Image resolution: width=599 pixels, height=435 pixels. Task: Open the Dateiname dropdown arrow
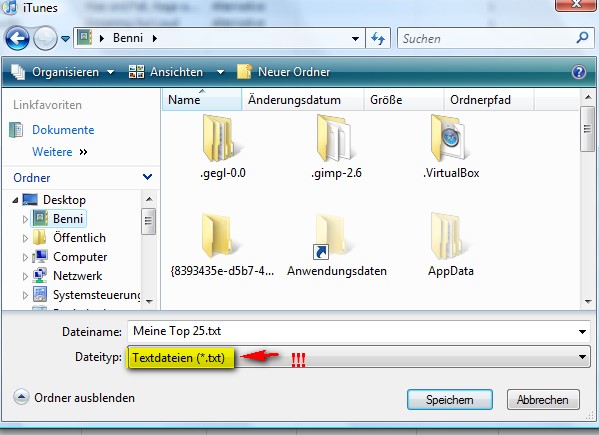click(x=582, y=332)
